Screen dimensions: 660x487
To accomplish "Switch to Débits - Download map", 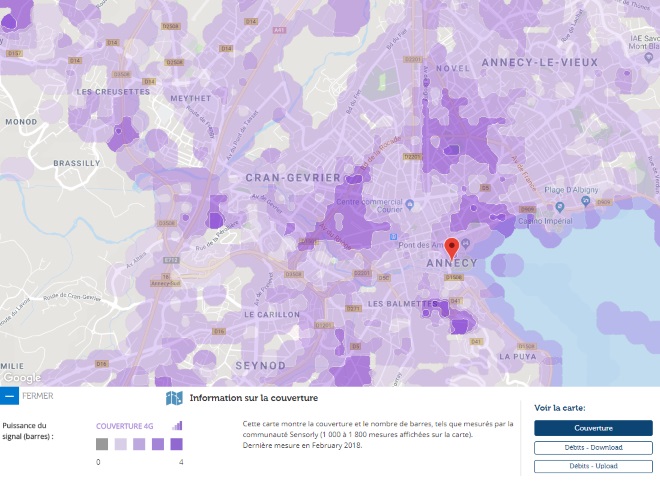I will [593, 447].
